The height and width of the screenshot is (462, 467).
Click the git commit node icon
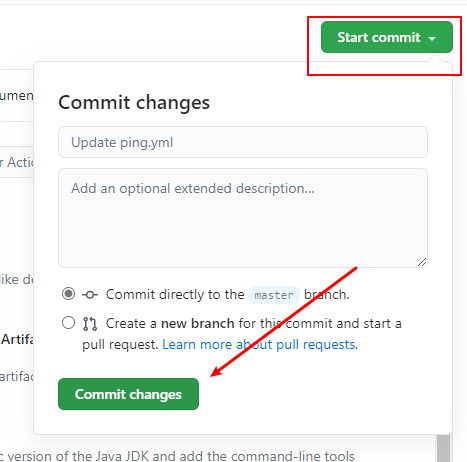point(90,295)
